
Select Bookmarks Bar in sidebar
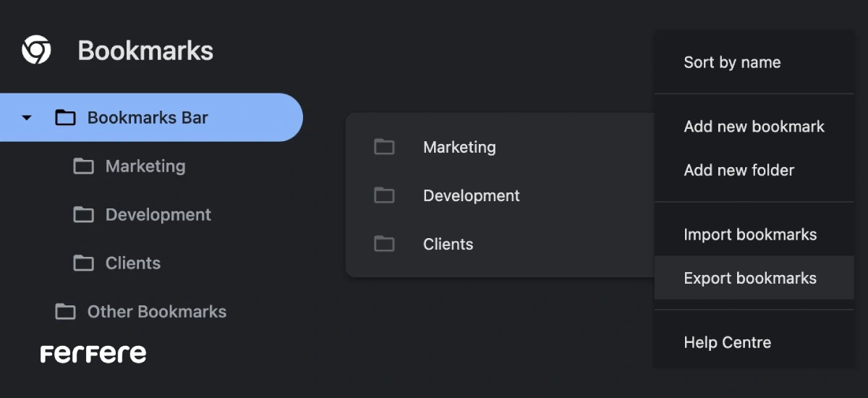[x=148, y=117]
